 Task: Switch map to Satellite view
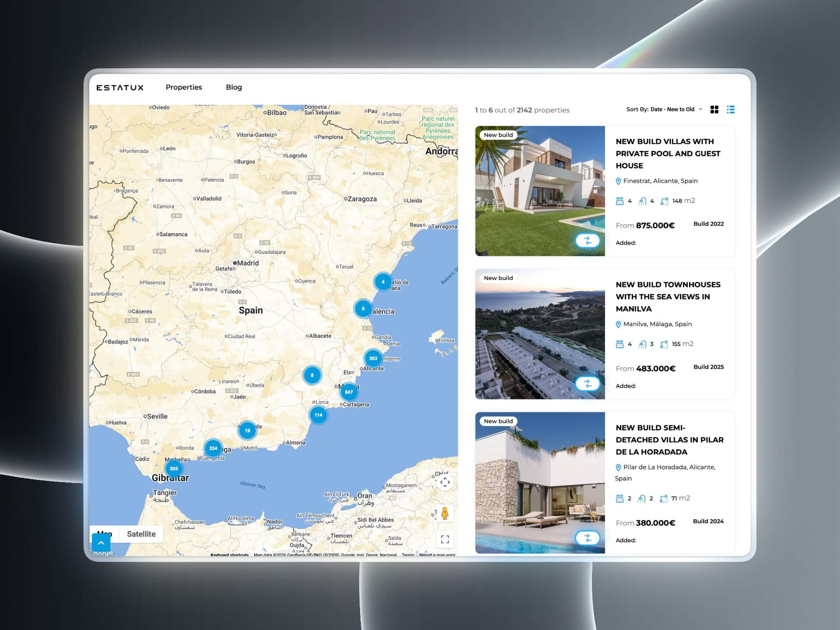141,534
